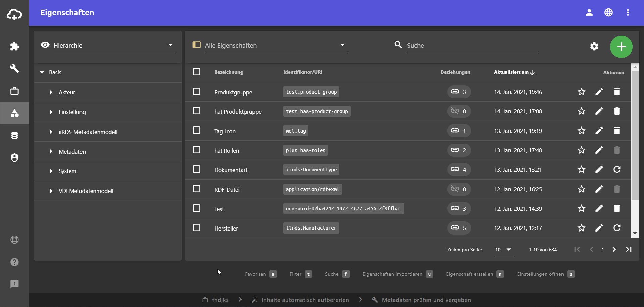Check the Test row checkbox

pyautogui.click(x=197, y=208)
